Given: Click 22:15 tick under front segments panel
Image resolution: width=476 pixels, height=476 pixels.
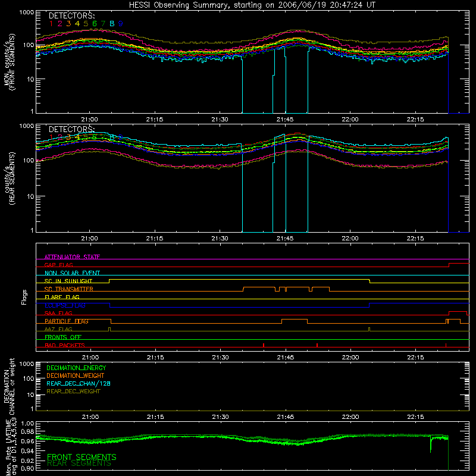Looking at the screenshot, I should pyautogui.click(x=415, y=120).
